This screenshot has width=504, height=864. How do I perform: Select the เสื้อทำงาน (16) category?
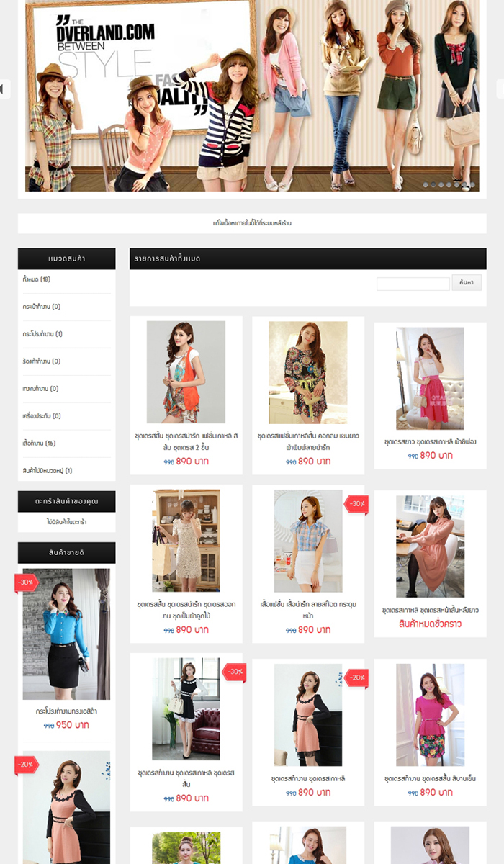(40, 444)
